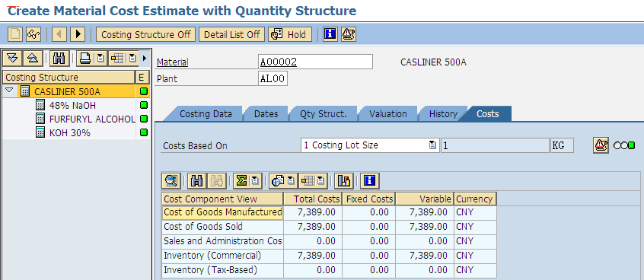The height and width of the screenshot is (280, 644).
Task: Collapse all nodes in costing structure
Action: click(x=32, y=59)
